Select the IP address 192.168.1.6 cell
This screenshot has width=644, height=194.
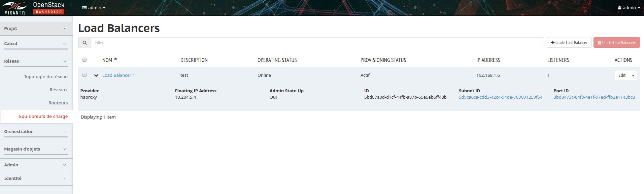(488, 75)
